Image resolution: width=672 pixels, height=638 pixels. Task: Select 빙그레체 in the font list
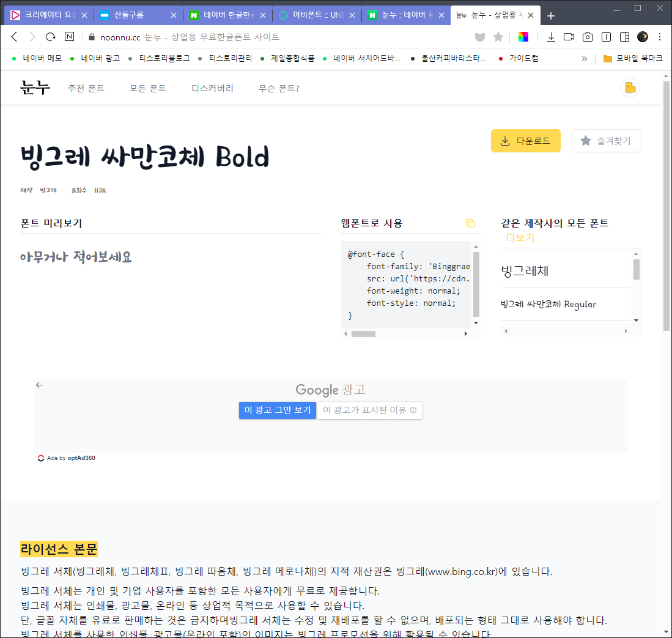click(x=525, y=271)
